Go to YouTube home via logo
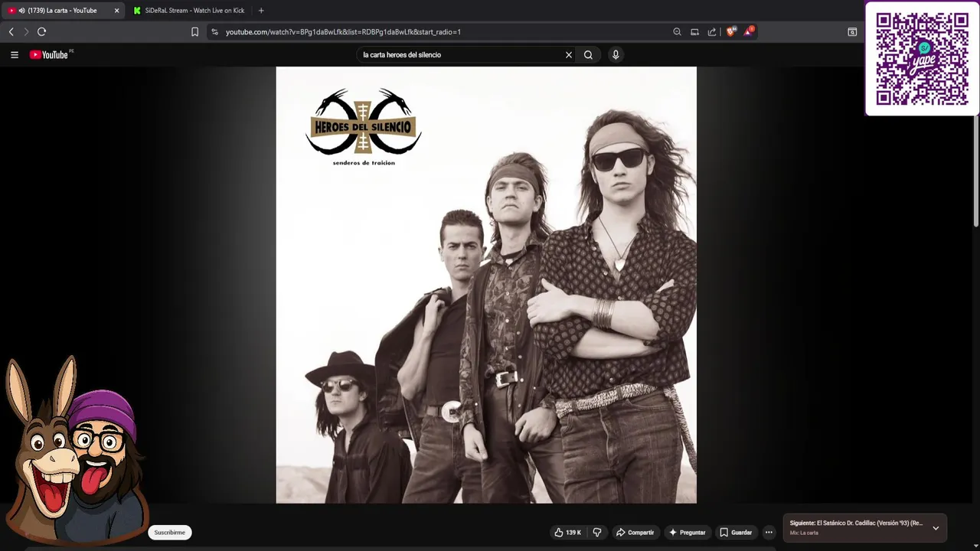 click(51, 54)
